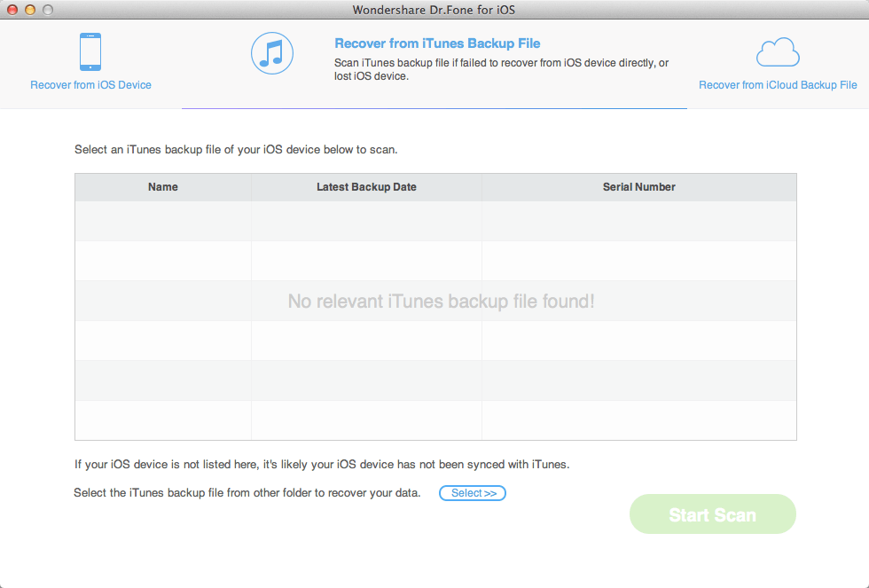Click 'Scan iTunes backup file if failed' description
The width and height of the screenshot is (869, 588).
pyautogui.click(x=501, y=69)
